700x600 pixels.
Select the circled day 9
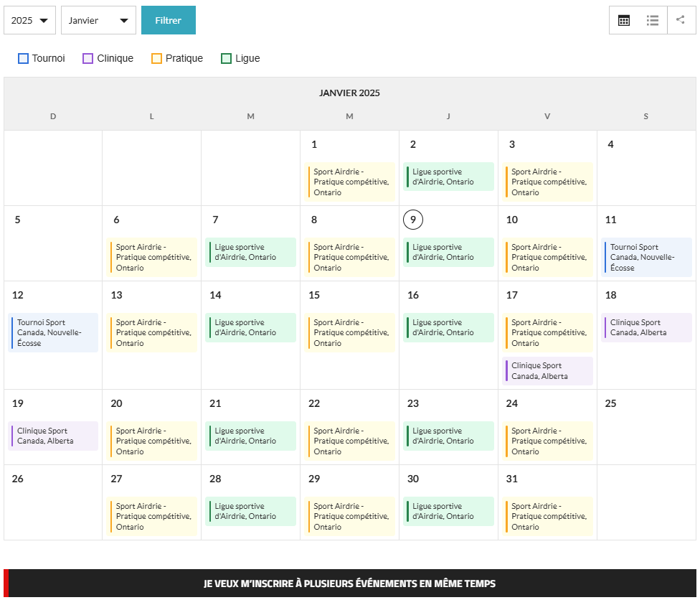click(413, 220)
